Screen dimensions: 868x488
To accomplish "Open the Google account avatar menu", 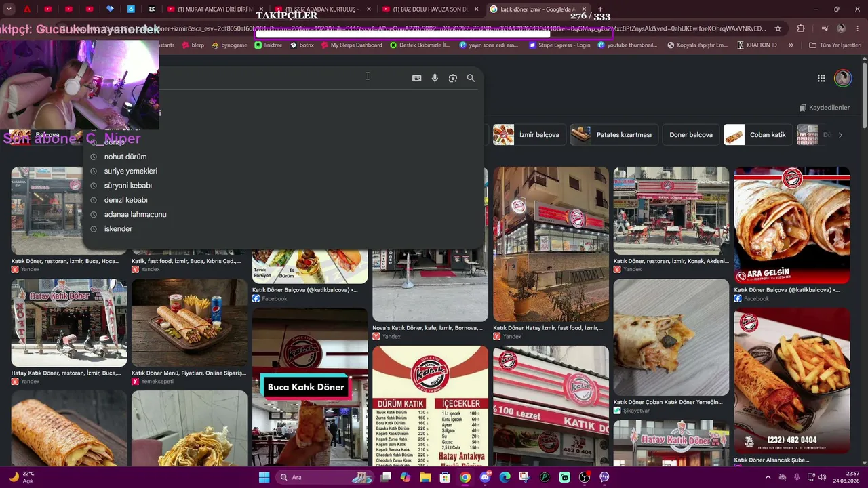I will tap(843, 78).
